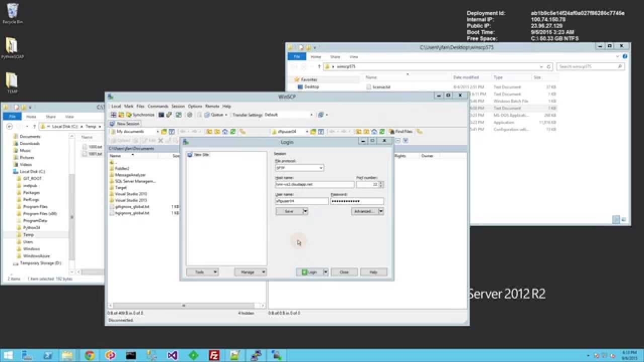Open Google Chrome from the taskbar
Viewport: 644px width, 362px height.
[90, 355]
